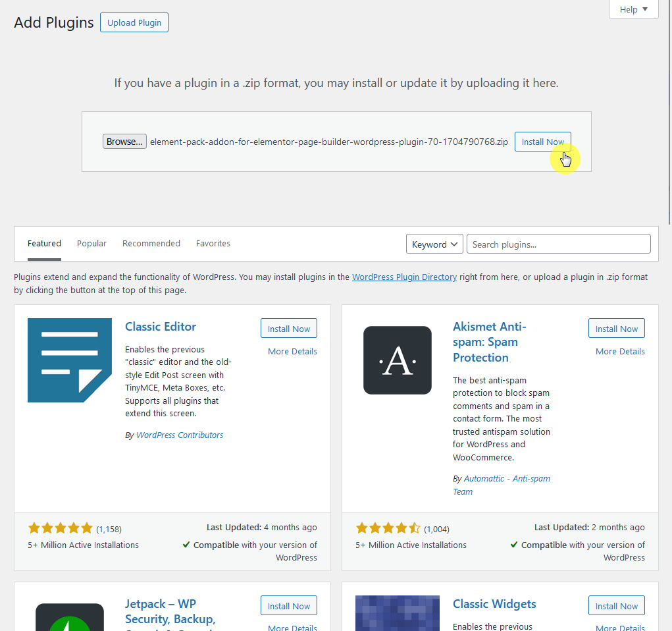Install the Akismet Anti-spam plugin
This screenshot has width=672, height=631.
tap(616, 329)
